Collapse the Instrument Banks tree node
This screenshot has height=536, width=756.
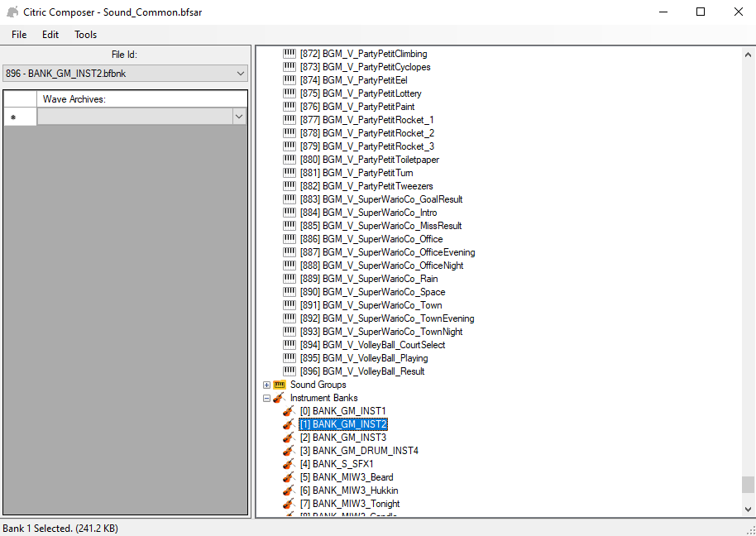pos(266,398)
